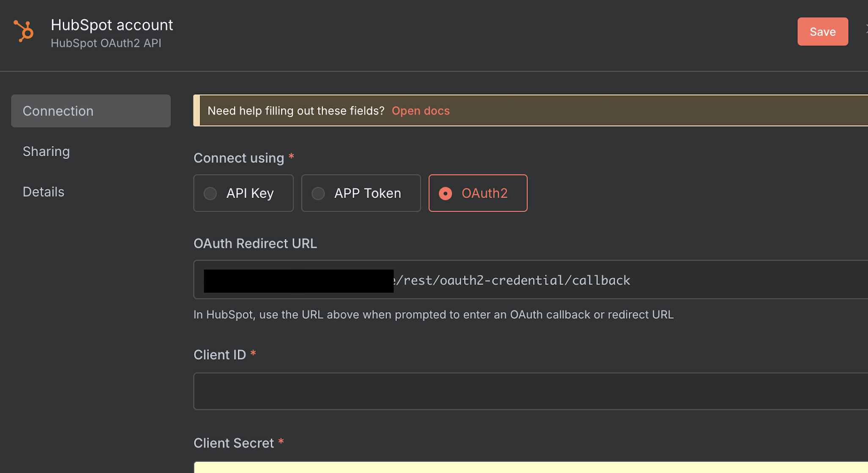This screenshot has width=868, height=473.
Task: Click the callback URL path text
Action: tap(512, 280)
